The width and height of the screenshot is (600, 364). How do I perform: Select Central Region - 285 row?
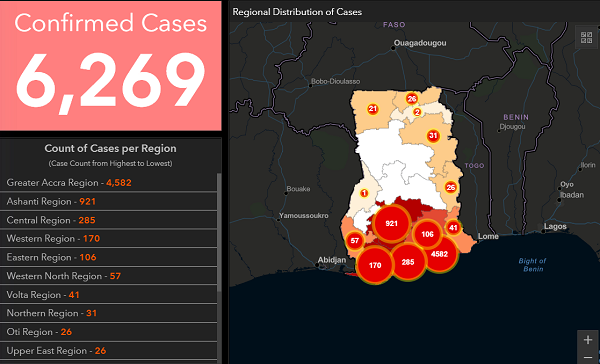[109, 220]
